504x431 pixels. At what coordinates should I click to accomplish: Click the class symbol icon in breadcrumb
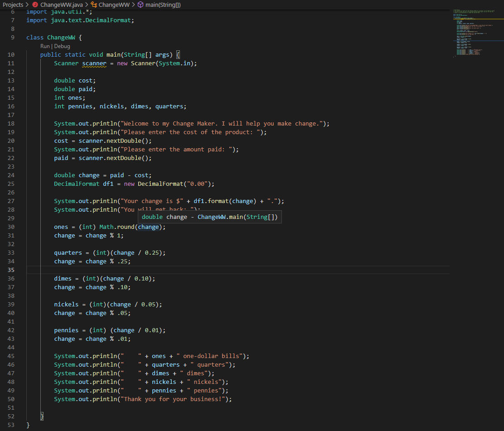coord(94,5)
